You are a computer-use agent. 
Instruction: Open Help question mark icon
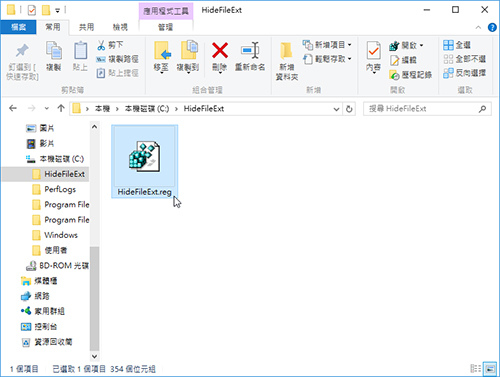tap(492, 27)
